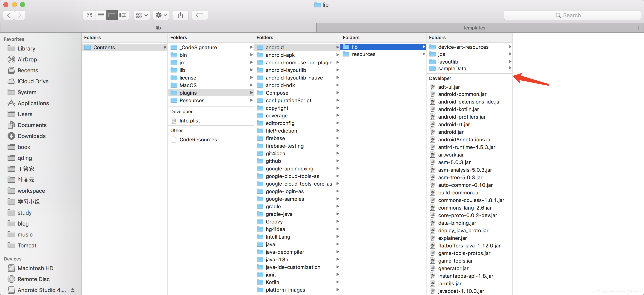Switch to the lib tab
This screenshot has height=295, width=644.
point(158,28)
